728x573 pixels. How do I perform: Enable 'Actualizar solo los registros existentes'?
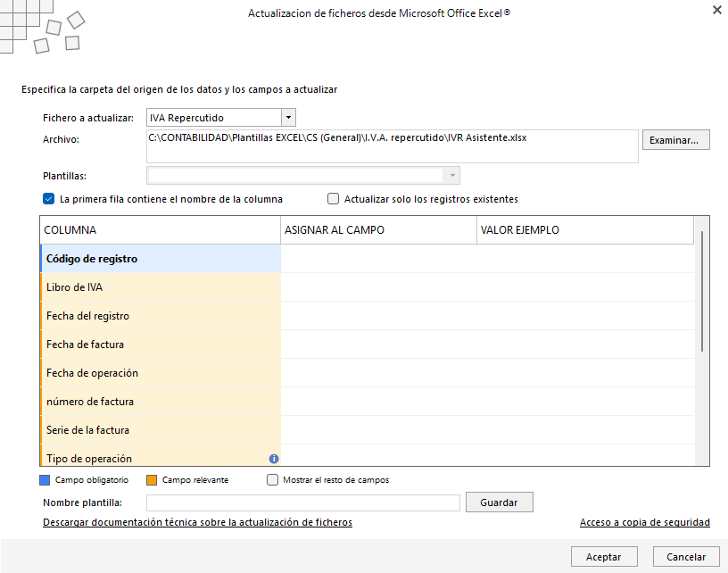(333, 199)
